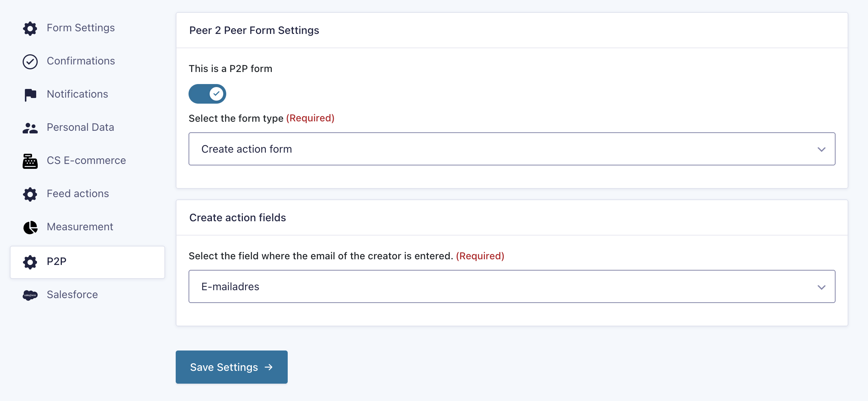Click chevron arrow on 'E-mailadres' select

click(x=821, y=287)
